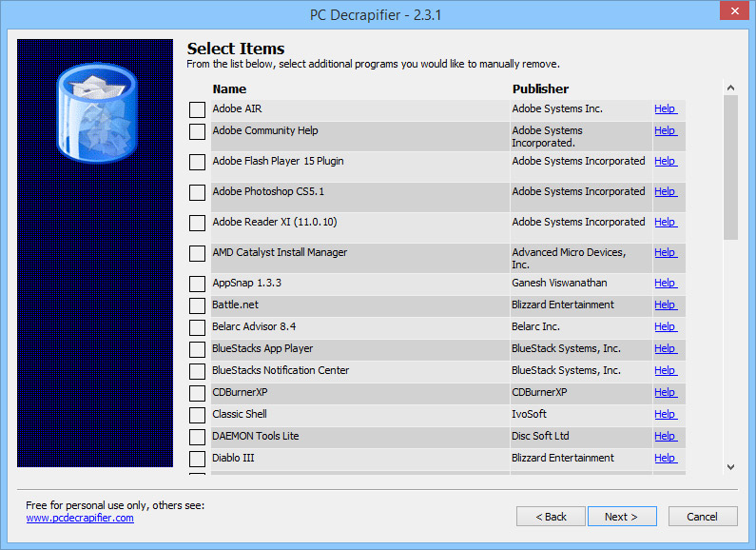
Task: Click the list's vertical scrollbar thumb
Action: [x=730, y=167]
